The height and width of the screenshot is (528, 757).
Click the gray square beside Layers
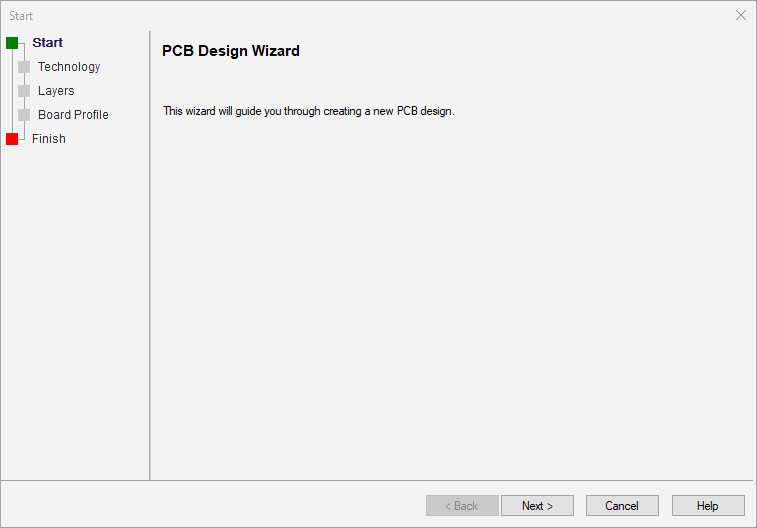(x=24, y=91)
